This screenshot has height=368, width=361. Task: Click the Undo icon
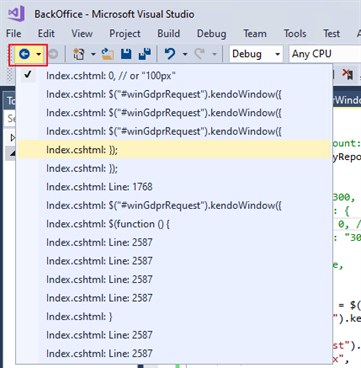point(170,54)
